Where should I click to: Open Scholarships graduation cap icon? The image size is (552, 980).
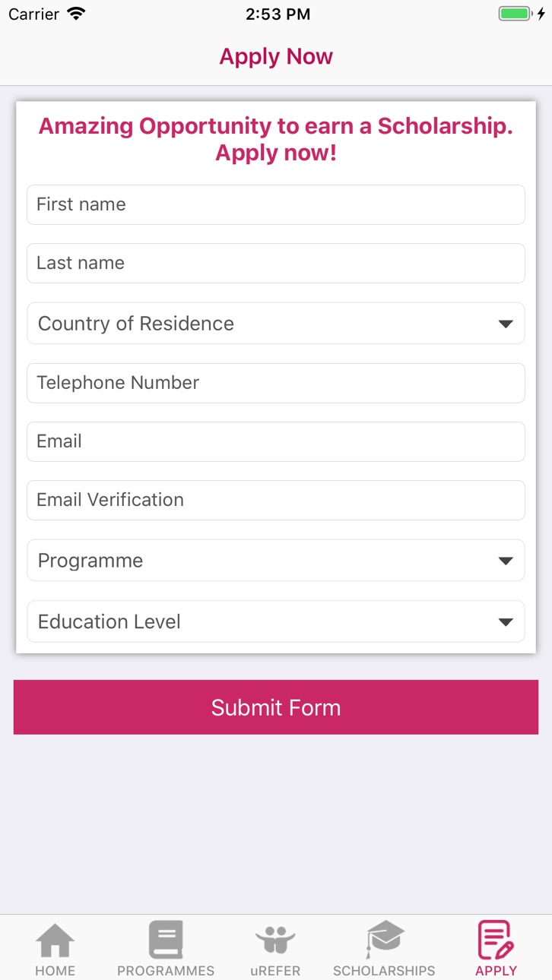point(385,940)
